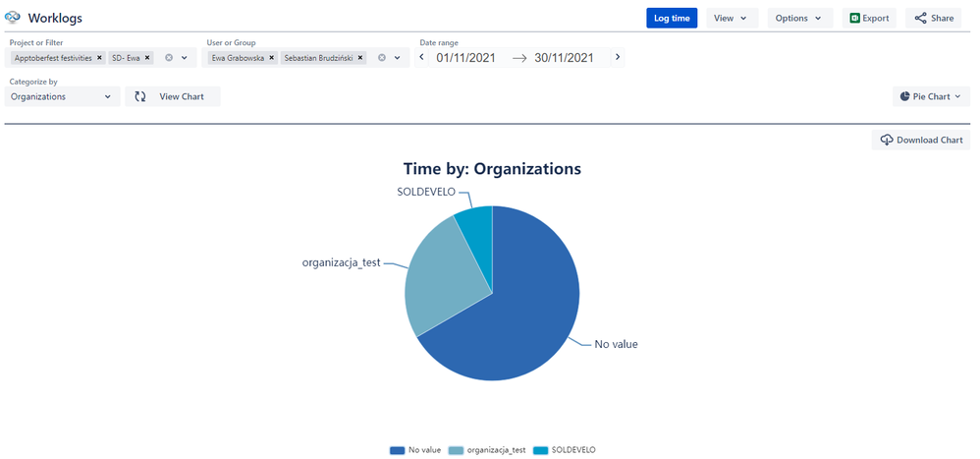Image resolution: width=980 pixels, height=459 pixels.
Task: Click the Sebastian Brudziński tag text
Action: [x=319, y=58]
